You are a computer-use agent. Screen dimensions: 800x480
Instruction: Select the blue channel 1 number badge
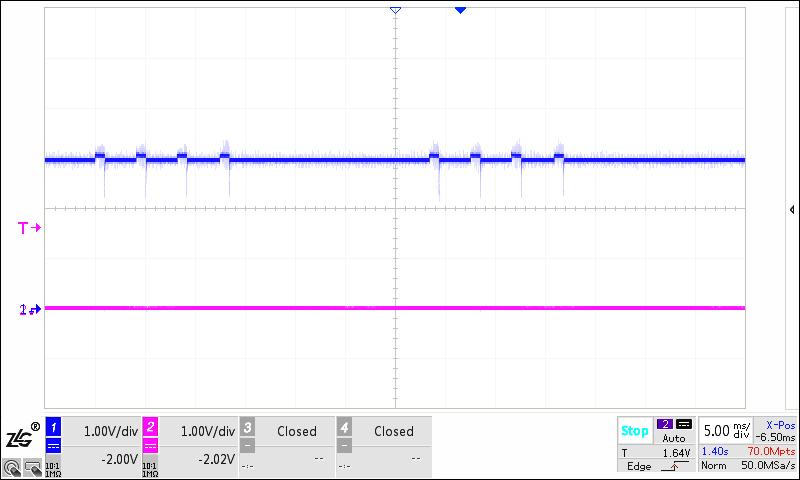pyautogui.click(x=53, y=427)
